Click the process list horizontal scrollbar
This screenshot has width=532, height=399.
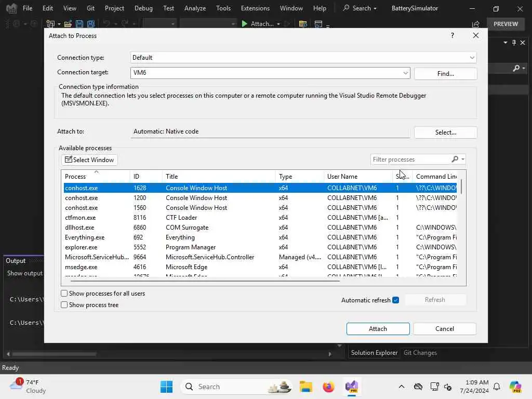(x=205, y=281)
